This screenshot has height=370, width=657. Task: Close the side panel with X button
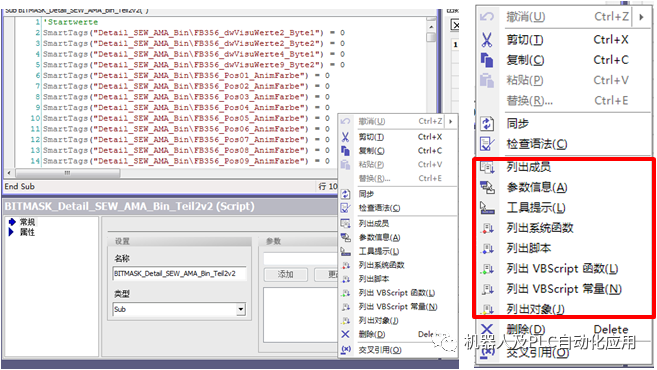click(x=455, y=26)
